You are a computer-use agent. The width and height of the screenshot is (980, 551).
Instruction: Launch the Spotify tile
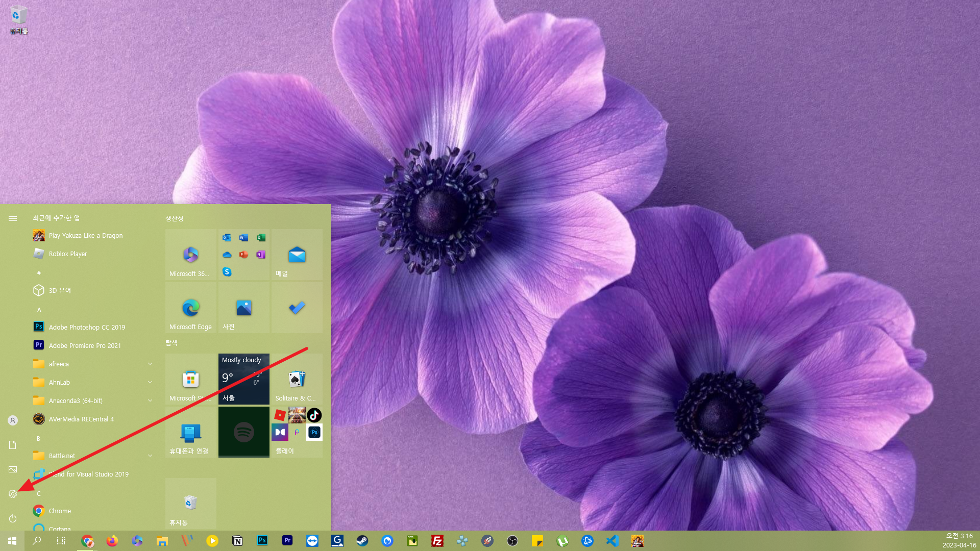(x=244, y=432)
